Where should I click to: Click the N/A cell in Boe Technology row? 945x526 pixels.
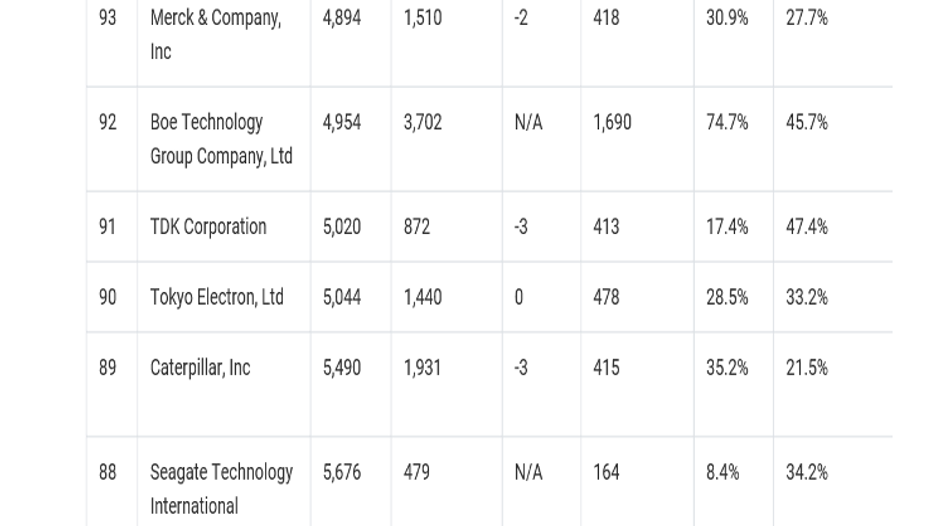[528, 122]
